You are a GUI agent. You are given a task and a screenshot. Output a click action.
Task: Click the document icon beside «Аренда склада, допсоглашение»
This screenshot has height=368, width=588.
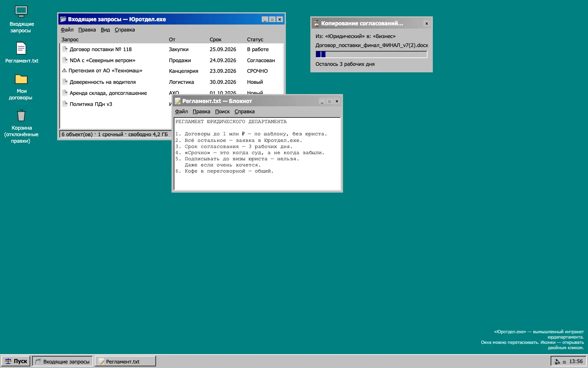(65, 93)
